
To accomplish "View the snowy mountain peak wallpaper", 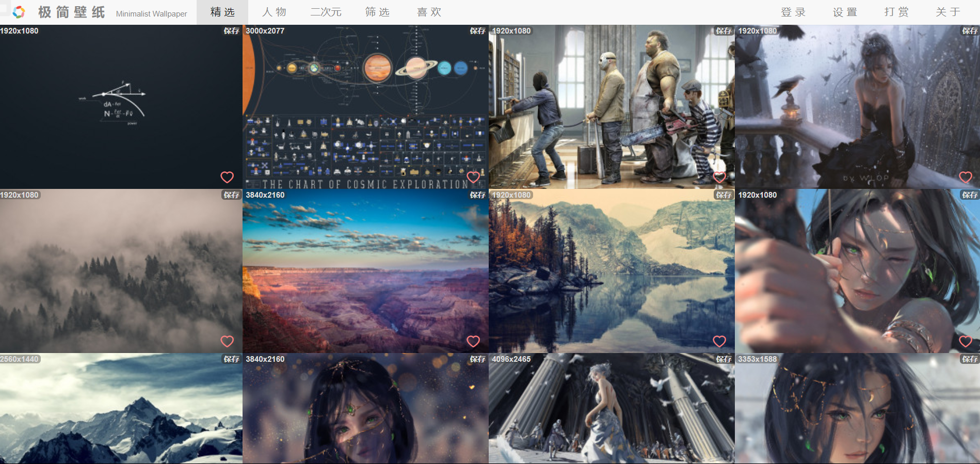I will point(121,409).
